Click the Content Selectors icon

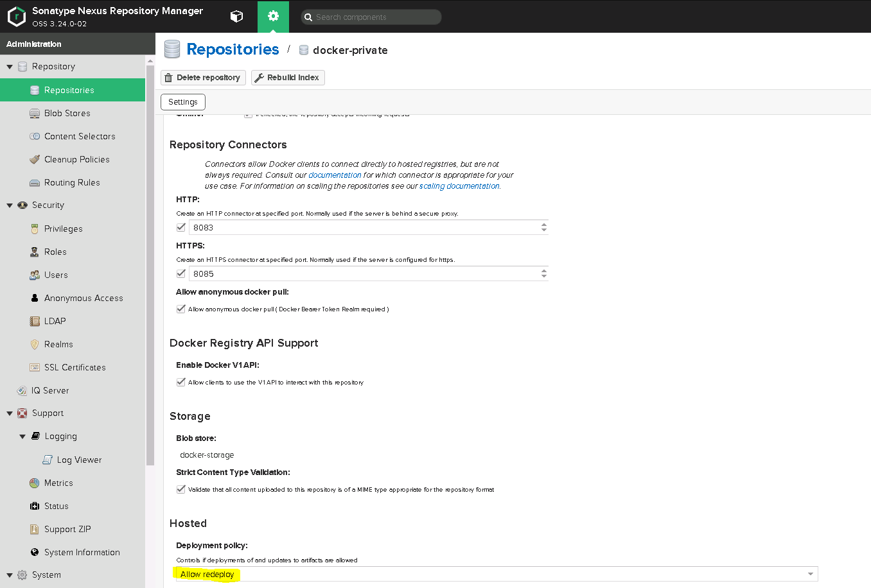(x=35, y=136)
